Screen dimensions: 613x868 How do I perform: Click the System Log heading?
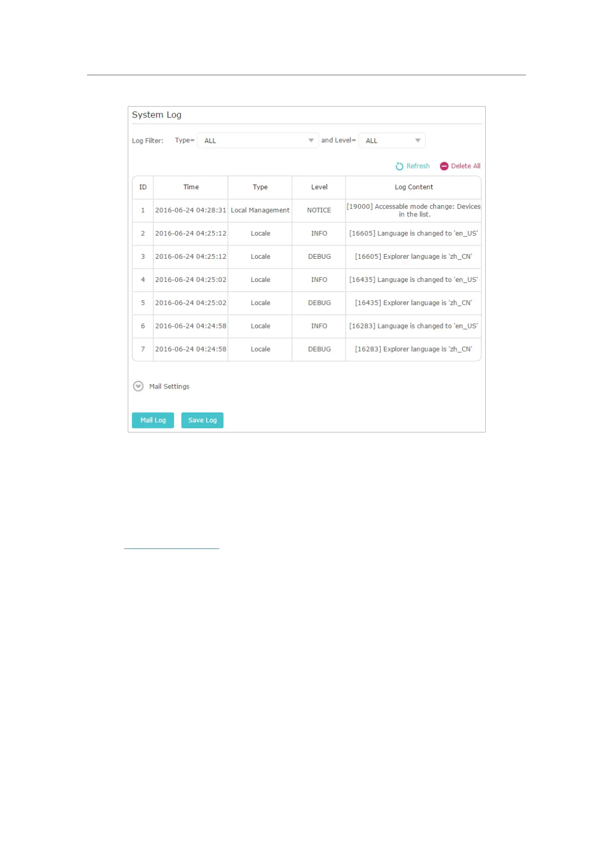157,115
